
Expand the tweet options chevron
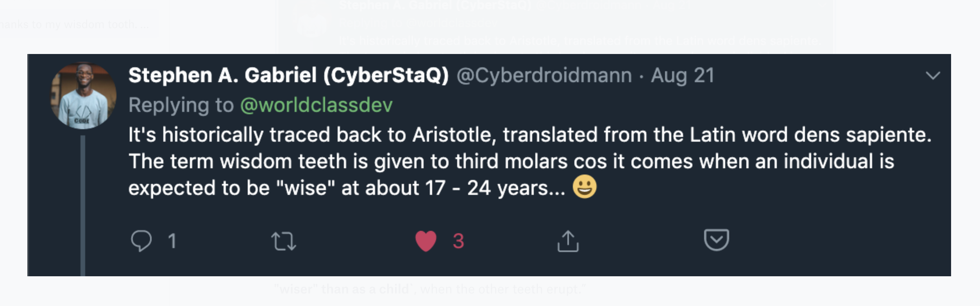(x=933, y=76)
